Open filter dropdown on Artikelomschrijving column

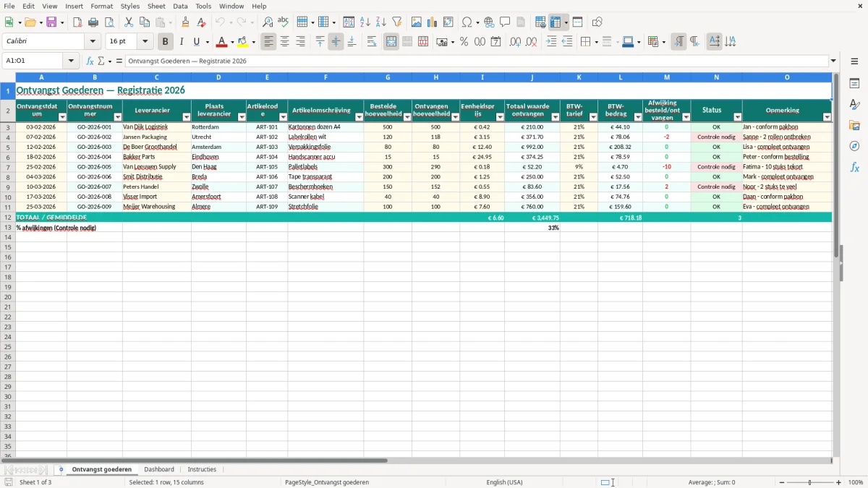click(359, 117)
